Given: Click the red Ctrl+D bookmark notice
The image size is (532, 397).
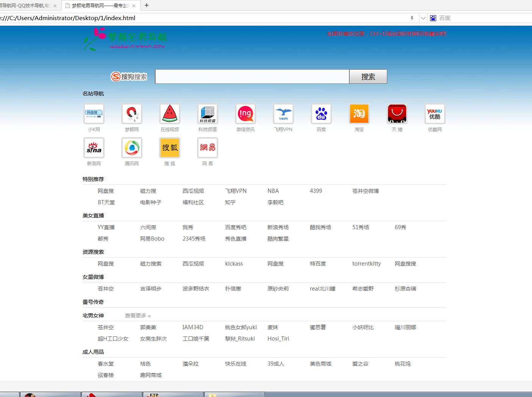Looking at the screenshot, I should (387, 34).
